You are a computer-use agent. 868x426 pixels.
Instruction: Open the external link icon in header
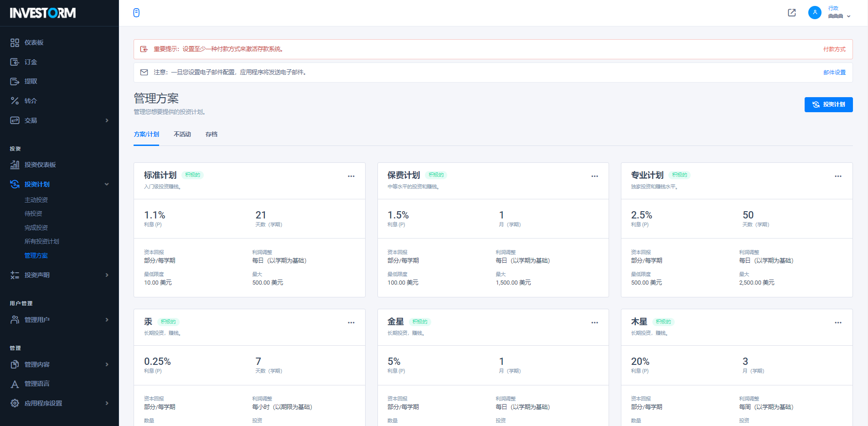click(792, 13)
